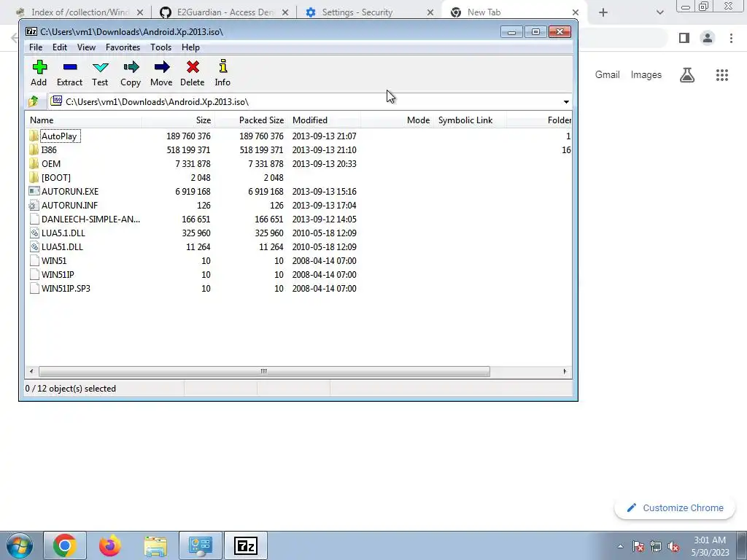The width and height of the screenshot is (747, 560).
Task: Open the File menu
Action: click(36, 47)
